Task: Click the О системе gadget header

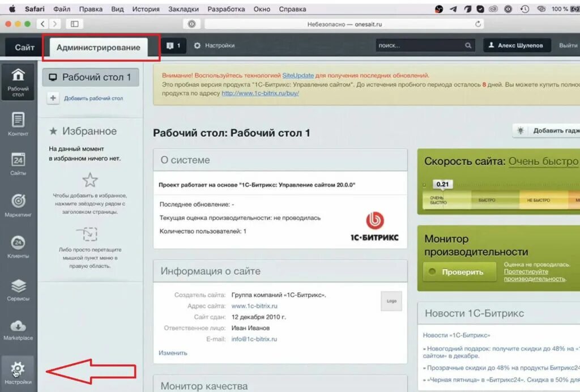Action: point(280,160)
